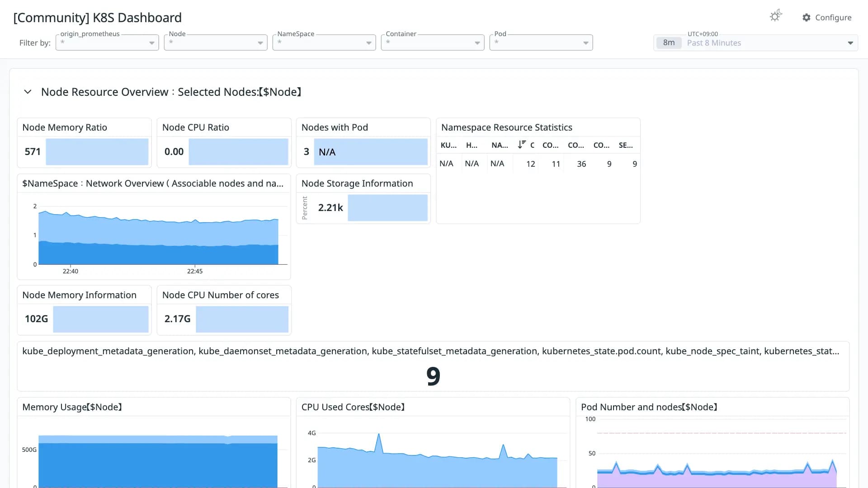Sort by the KU... column header
868x488 pixels.
coord(448,145)
